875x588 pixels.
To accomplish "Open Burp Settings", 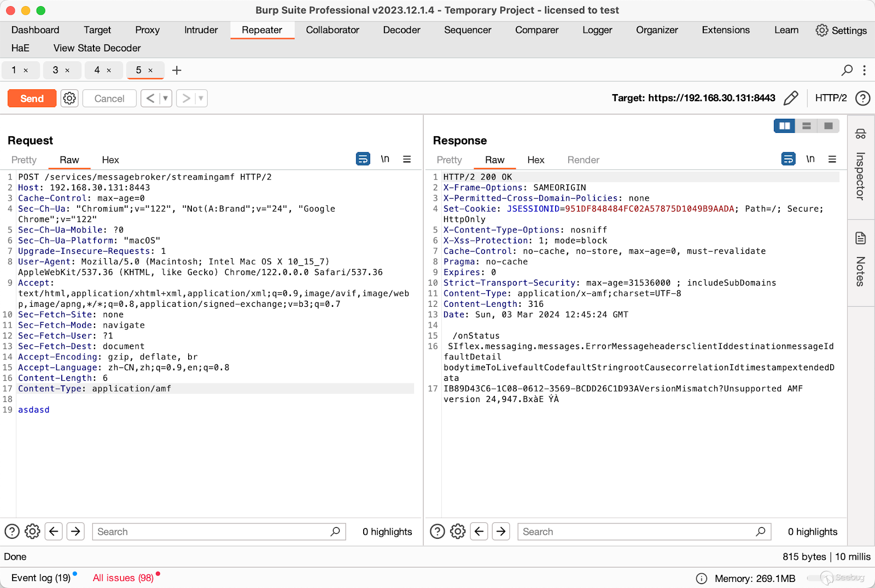I will point(841,31).
